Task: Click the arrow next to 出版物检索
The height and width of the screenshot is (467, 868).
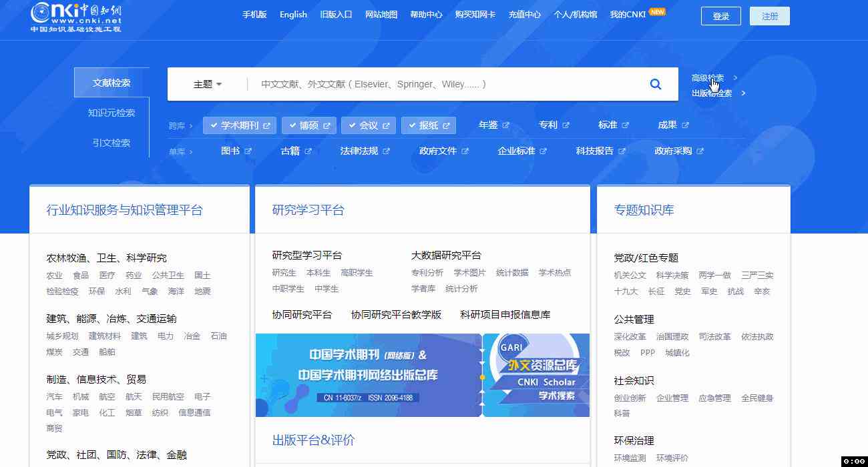Action: 743,93
